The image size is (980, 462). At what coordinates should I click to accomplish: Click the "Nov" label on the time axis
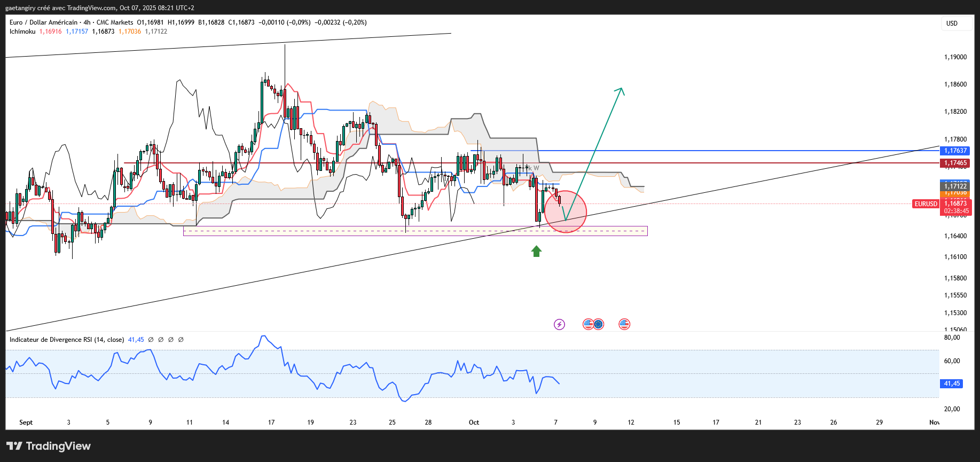934,422
